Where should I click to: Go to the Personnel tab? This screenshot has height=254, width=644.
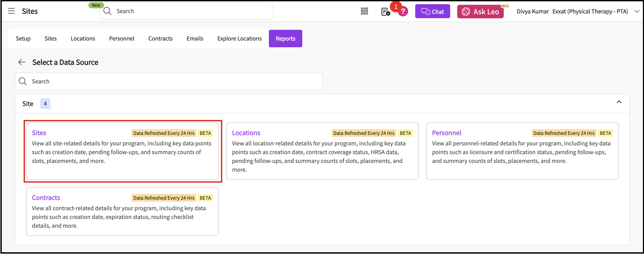(121, 39)
